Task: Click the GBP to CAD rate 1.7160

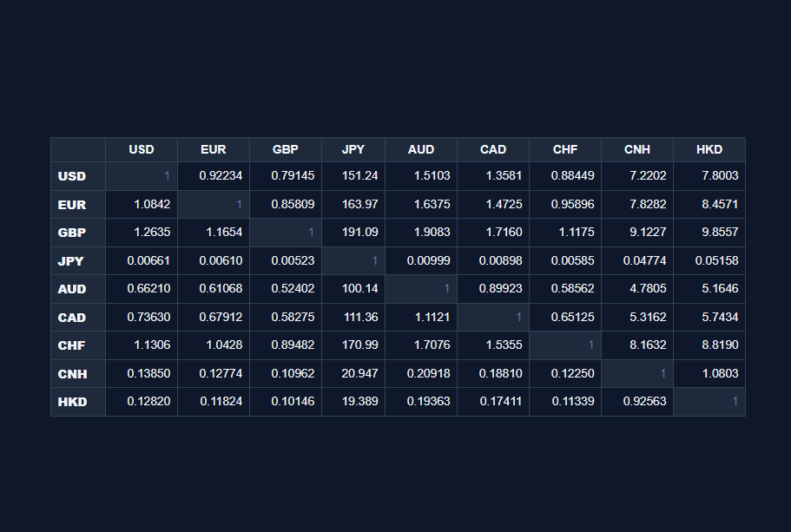Action: pyautogui.click(x=493, y=233)
